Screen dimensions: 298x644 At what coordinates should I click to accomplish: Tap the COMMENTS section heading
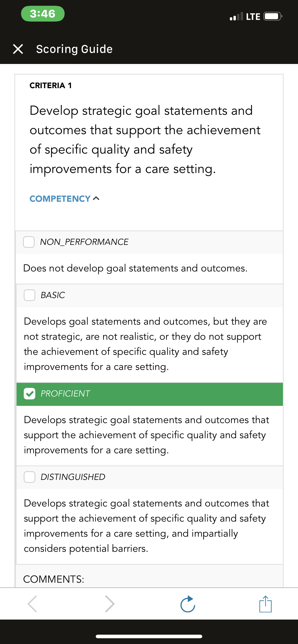[54, 579]
